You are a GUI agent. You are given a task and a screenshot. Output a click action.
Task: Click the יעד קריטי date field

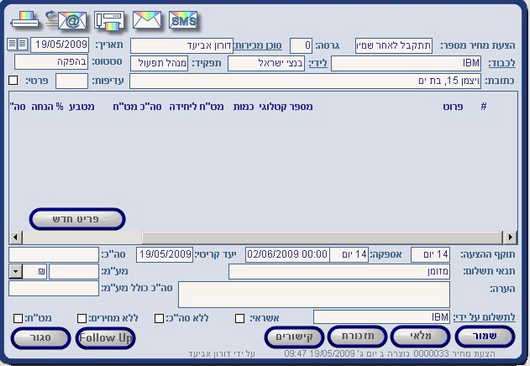[165, 254]
